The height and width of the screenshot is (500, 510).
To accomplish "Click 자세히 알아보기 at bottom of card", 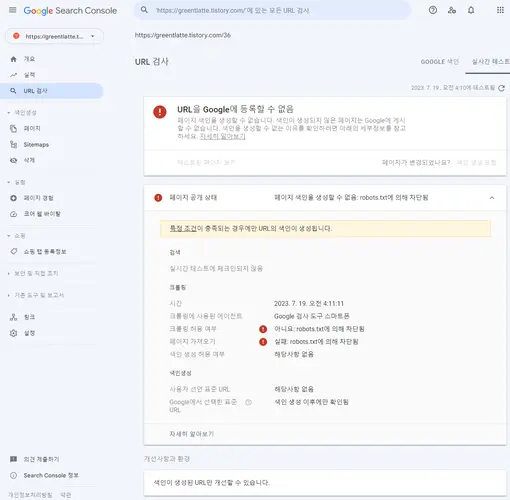I will (x=192, y=434).
